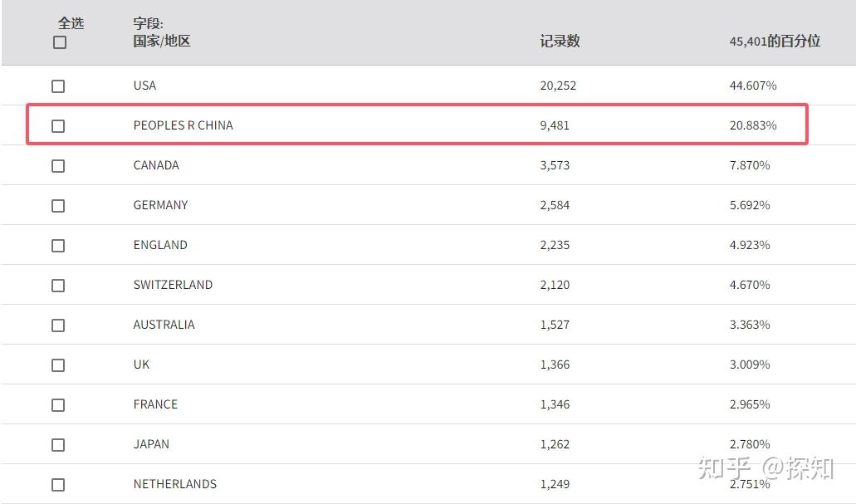Viewport: 856px width, 504px height.
Task: Click the GERMANY percentage 5.692%
Action: pyautogui.click(x=750, y=205)
